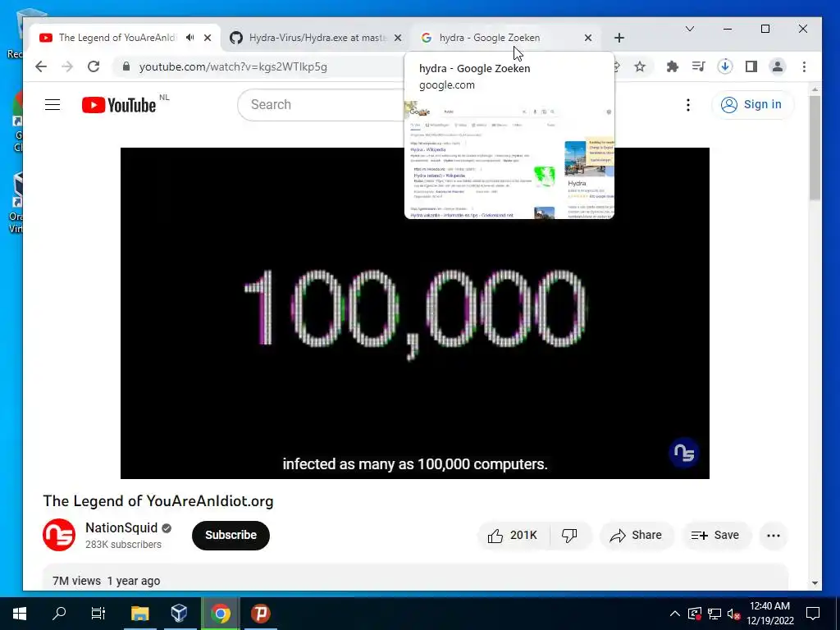Close the Hydra-Virus GitHub tab
Screen dimensions: 840x630
[x=398, y=38]
